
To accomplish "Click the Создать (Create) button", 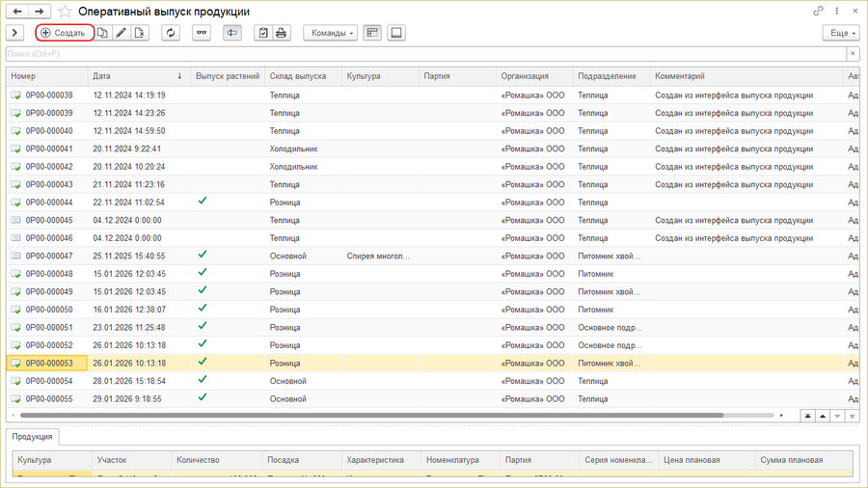I will tap(64, 33).
